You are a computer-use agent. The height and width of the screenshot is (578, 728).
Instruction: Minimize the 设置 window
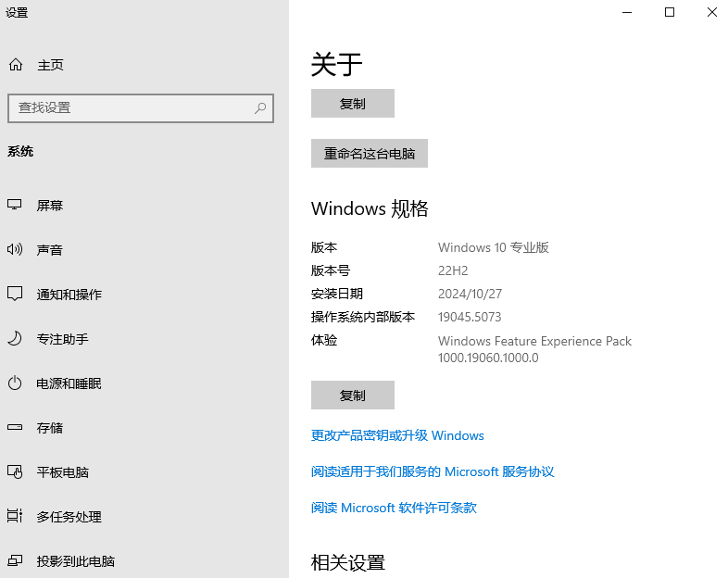(627, 13)
